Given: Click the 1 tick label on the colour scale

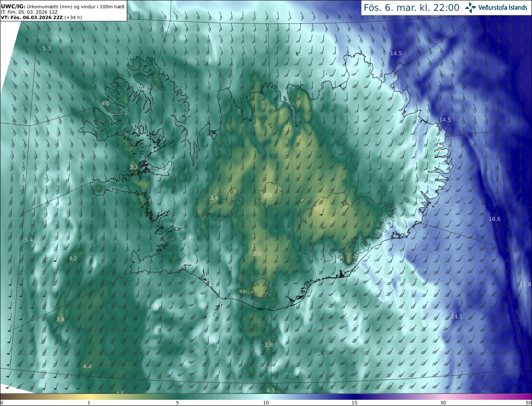Looking at the screenshot, I should [89, 403].
